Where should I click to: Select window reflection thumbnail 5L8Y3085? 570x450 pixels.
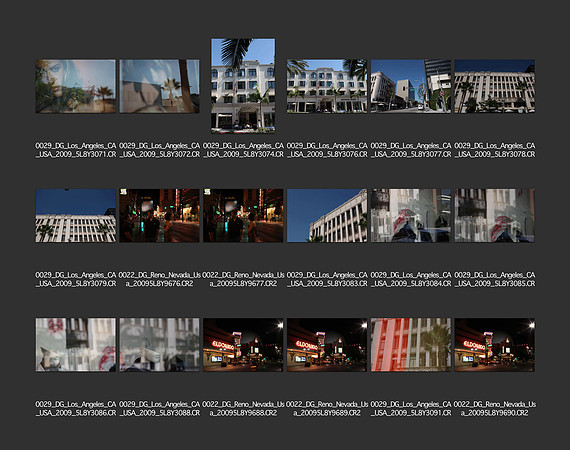[x=494, y=216]
